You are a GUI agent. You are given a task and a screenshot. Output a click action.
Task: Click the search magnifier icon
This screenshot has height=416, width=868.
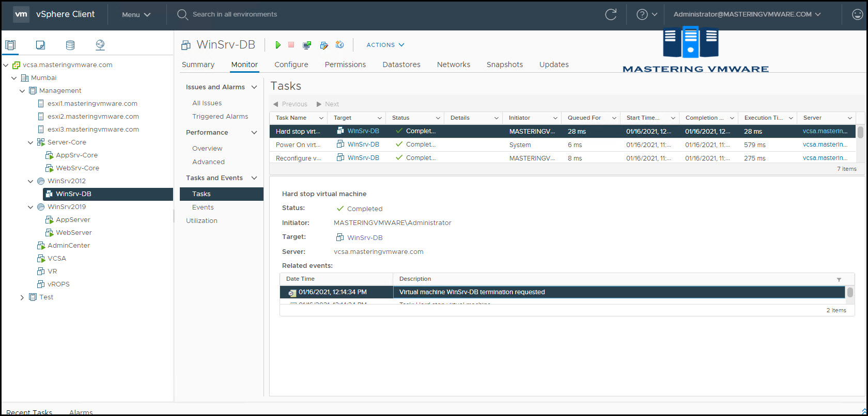pyautogui.click(x=182, y=14)
